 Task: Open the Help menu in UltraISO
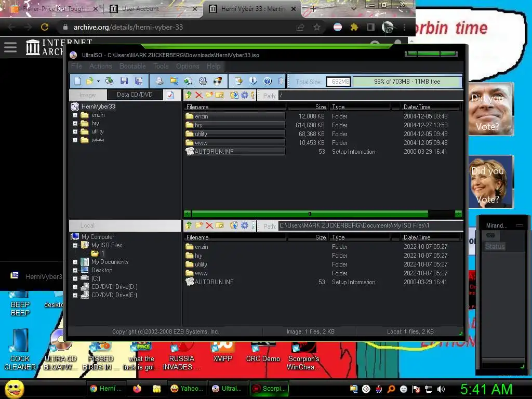(x=214, y=66)
